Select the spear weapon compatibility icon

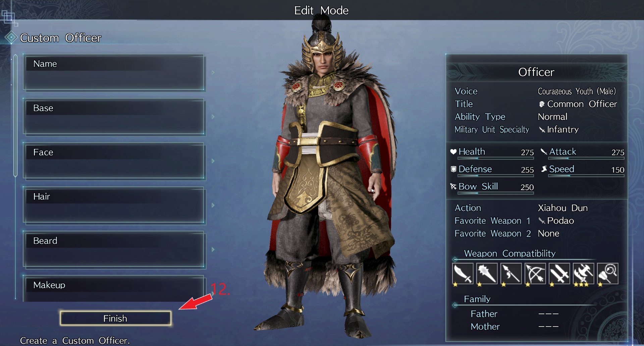pos(511,274)
